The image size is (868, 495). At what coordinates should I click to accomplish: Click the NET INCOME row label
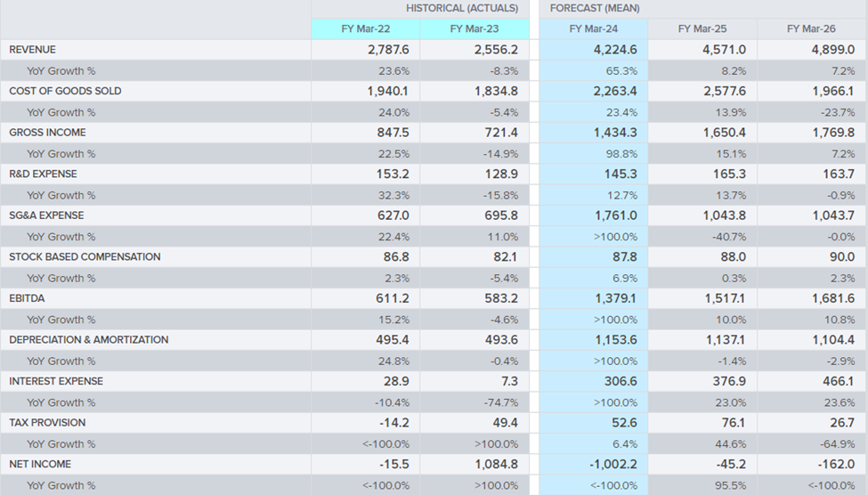[x=40, y=464]
